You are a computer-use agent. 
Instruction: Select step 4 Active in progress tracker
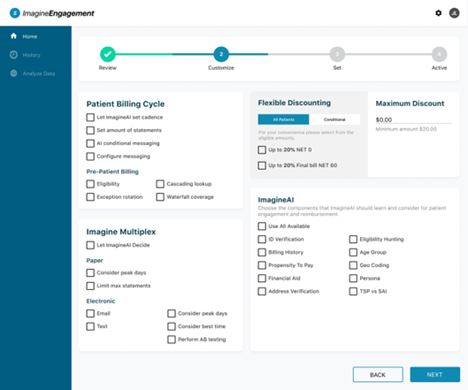[439, 54]
